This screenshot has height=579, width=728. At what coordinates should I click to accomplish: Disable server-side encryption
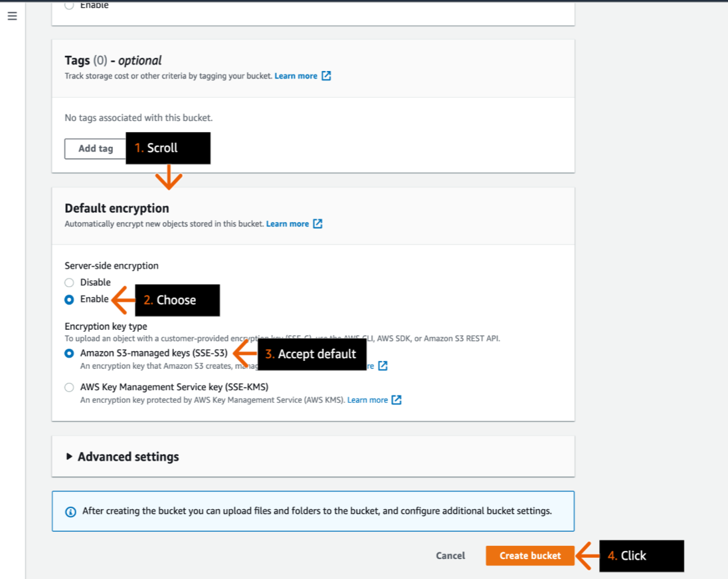[69, 282]
